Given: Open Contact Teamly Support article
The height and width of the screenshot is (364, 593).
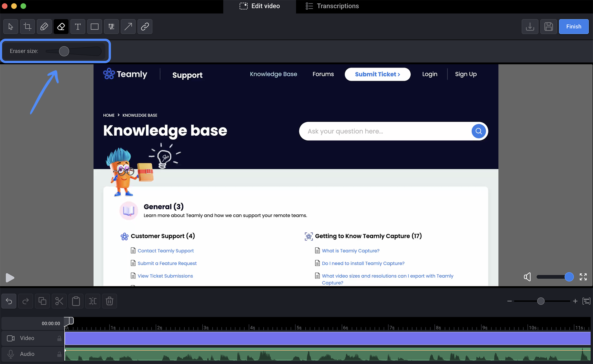Looking at the screenshot, I should pyautogui.click(x=166, y=251).
